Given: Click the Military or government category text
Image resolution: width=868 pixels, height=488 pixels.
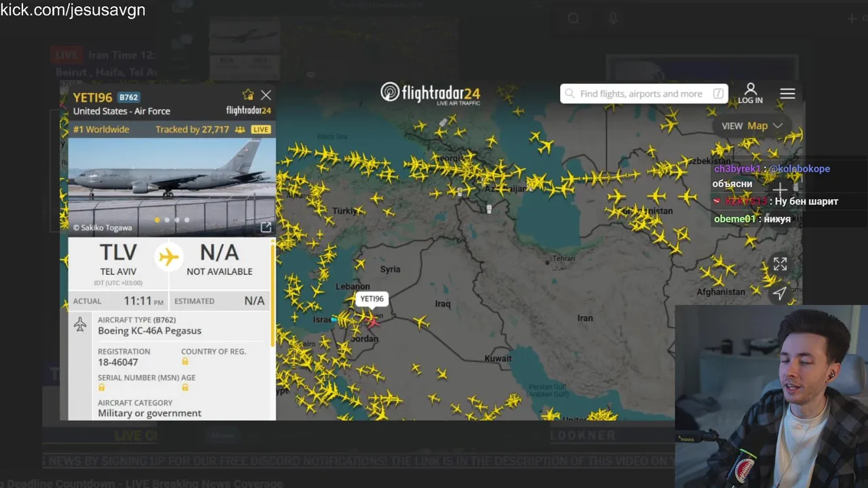Looking at the screenshot, I should pyautogui.click(x=149, y=413).
